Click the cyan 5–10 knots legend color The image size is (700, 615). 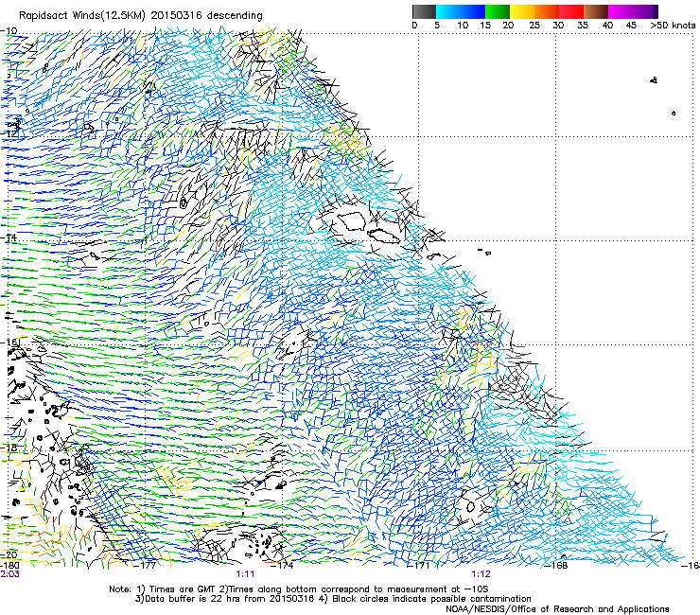[x=448, y=11]
